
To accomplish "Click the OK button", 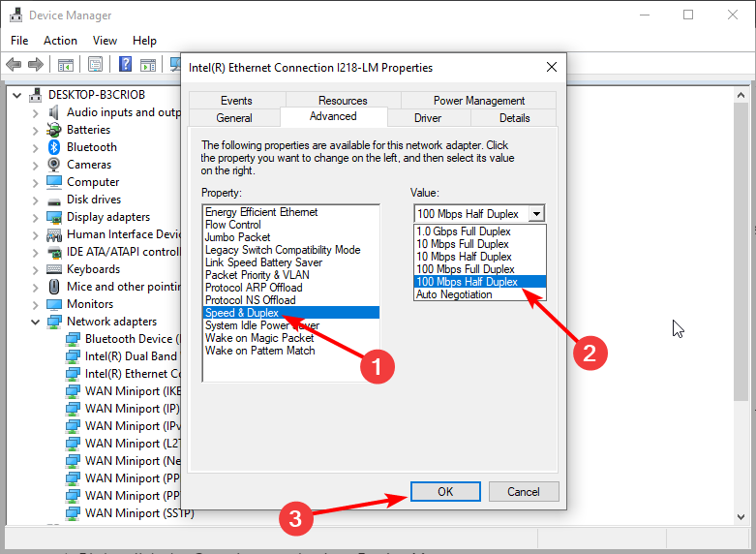I will tap(445, 491).
